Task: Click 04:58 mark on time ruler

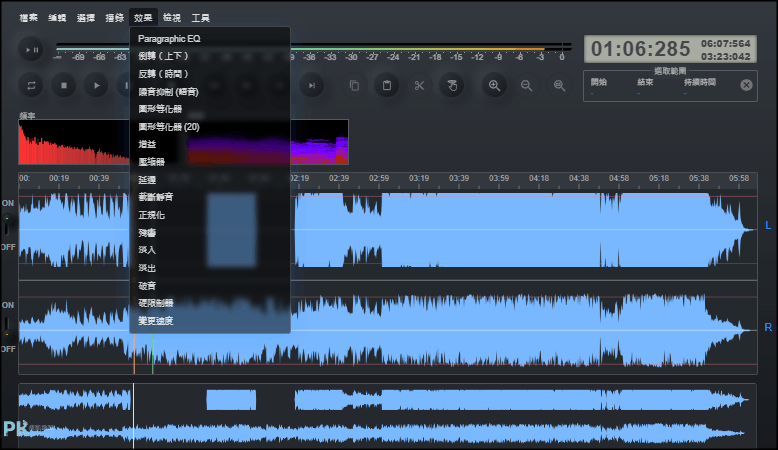Action: (619, 178)
